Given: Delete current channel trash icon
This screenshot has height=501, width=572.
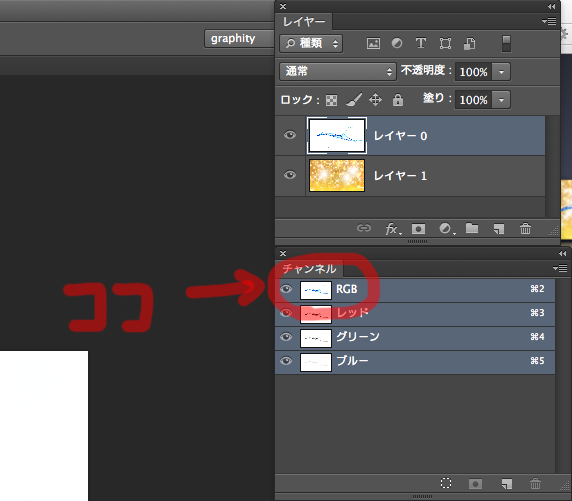Looking at the screenshot, I should pos(535,483).
